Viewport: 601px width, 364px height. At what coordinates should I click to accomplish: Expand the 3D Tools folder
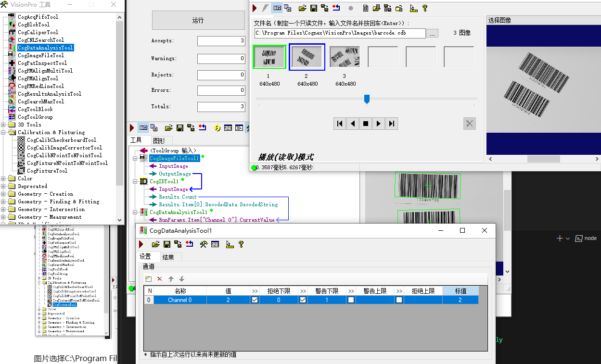coord(3,125)
